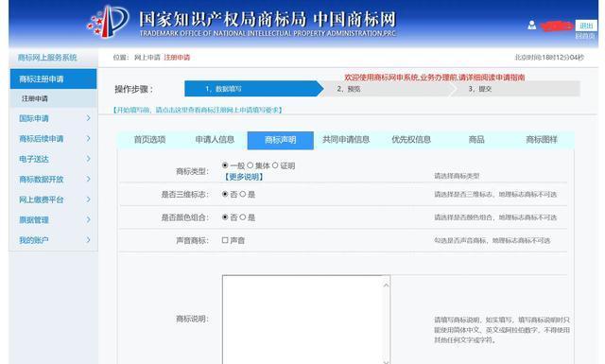605x364 pixels.
Task: Choose 是 for 是否颜色组合
Action: [x=243, y=217]
